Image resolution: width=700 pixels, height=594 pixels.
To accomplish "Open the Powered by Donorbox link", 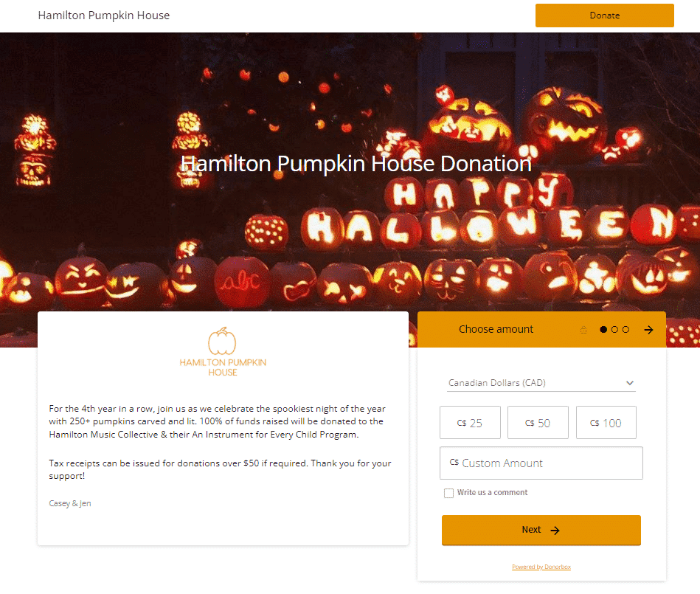I will pos(541,567).
